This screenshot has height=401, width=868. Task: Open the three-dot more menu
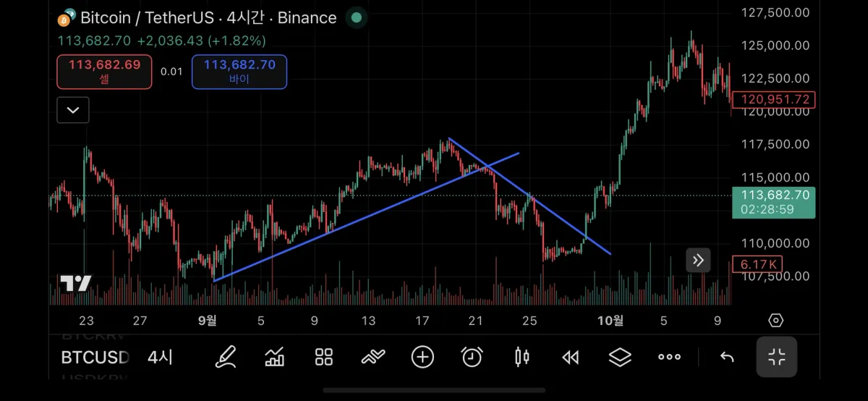[x=669, y=357]
